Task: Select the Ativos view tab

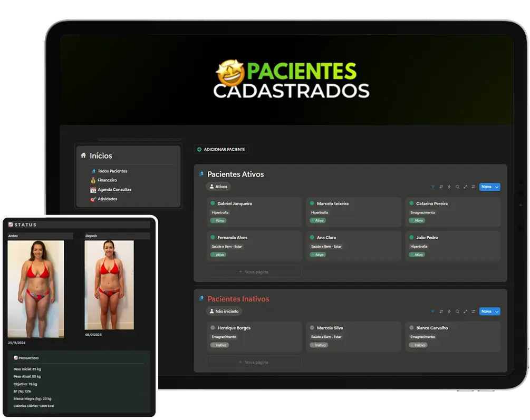Action: [218, 187]
